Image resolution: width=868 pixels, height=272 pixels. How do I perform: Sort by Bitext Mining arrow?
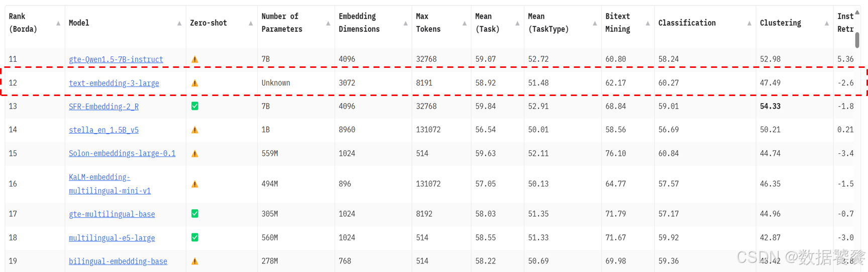coord(647,23)
